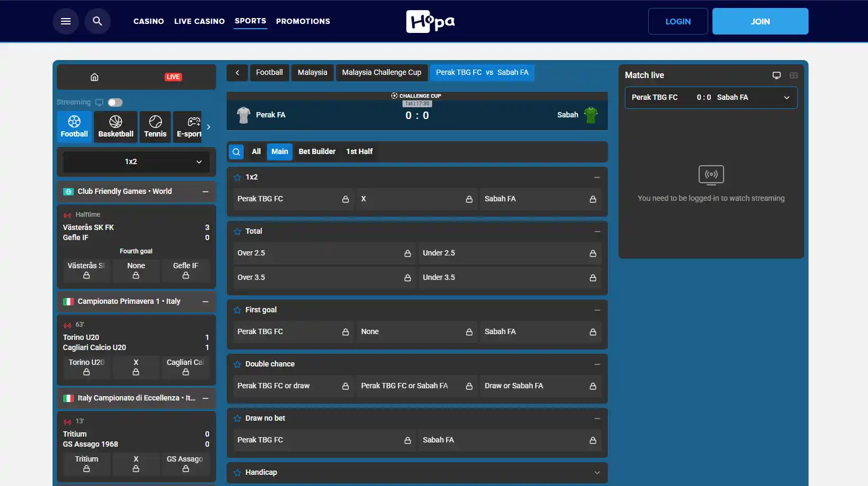This screenshot has width=868, height=486.
Task: Go to Malaysia Challenge Cup breadcrumb
Action: 382,73
